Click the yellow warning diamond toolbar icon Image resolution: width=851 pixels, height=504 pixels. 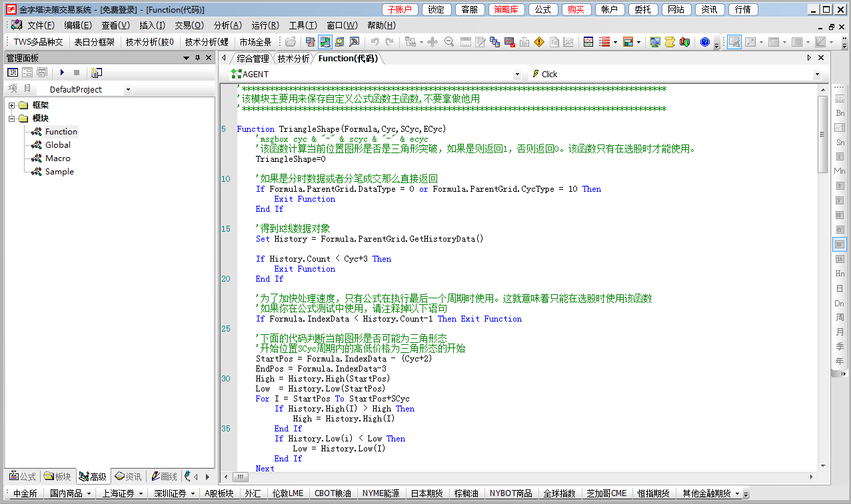pos(539,43)
